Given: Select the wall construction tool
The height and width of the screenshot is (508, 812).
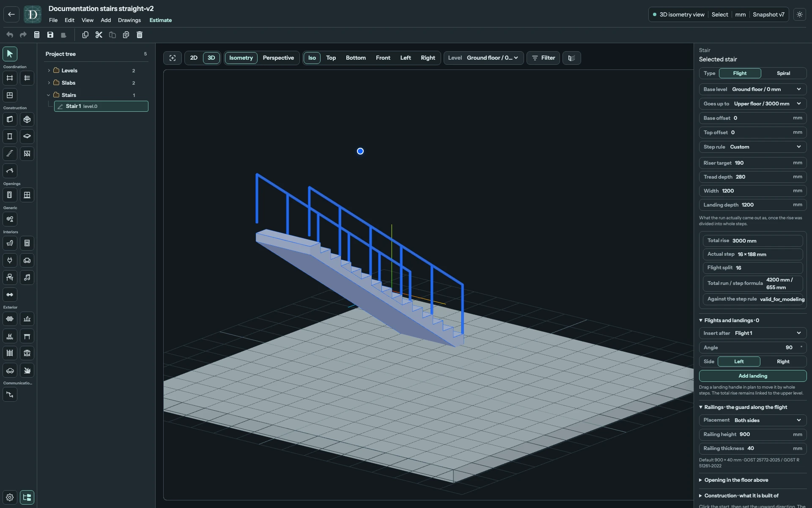Looking at the screenshot, I should point(10,119).
